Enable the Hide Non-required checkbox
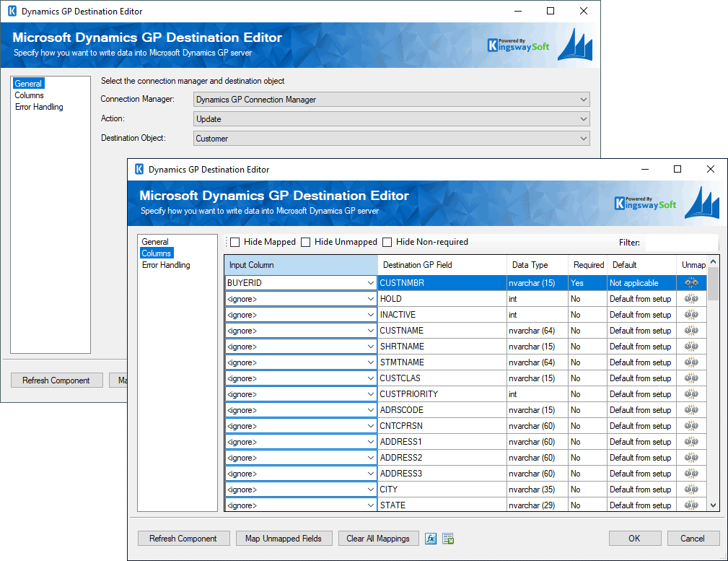Screen dimensions: 728x561 [x=387, y=242]
